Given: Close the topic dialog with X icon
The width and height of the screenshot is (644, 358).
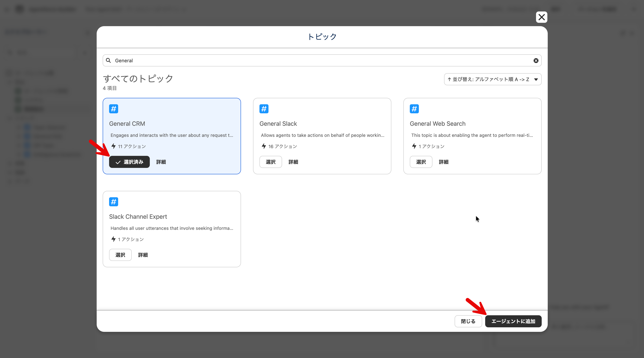Looking at the screenshot, I should pos(542,17).
